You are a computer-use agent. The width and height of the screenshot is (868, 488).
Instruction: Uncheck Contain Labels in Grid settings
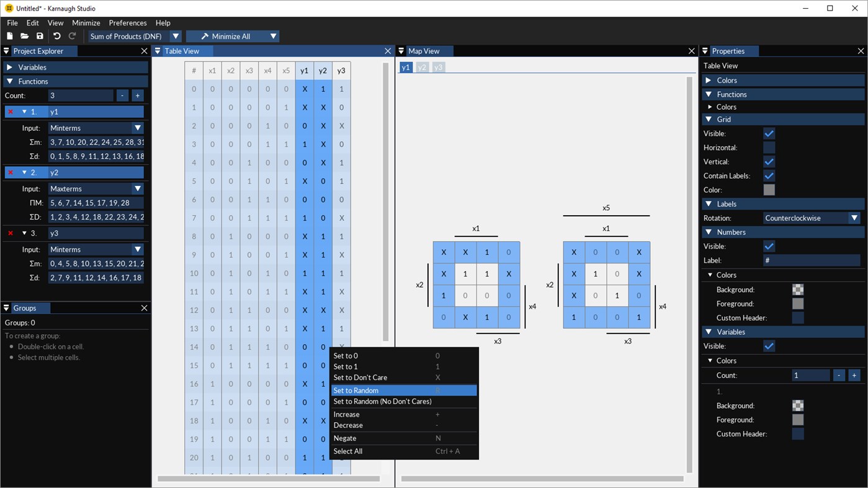769,175
